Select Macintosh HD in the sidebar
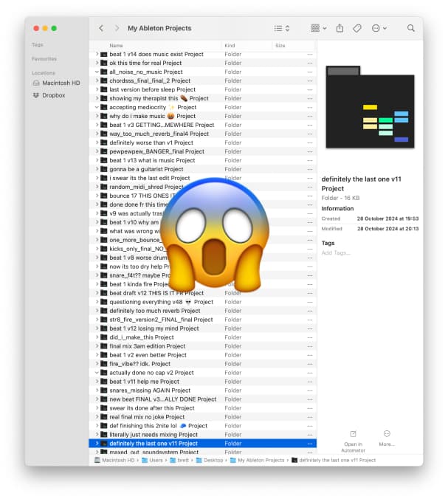The width and height of the screenshot is (448, 499). [57, 83]
